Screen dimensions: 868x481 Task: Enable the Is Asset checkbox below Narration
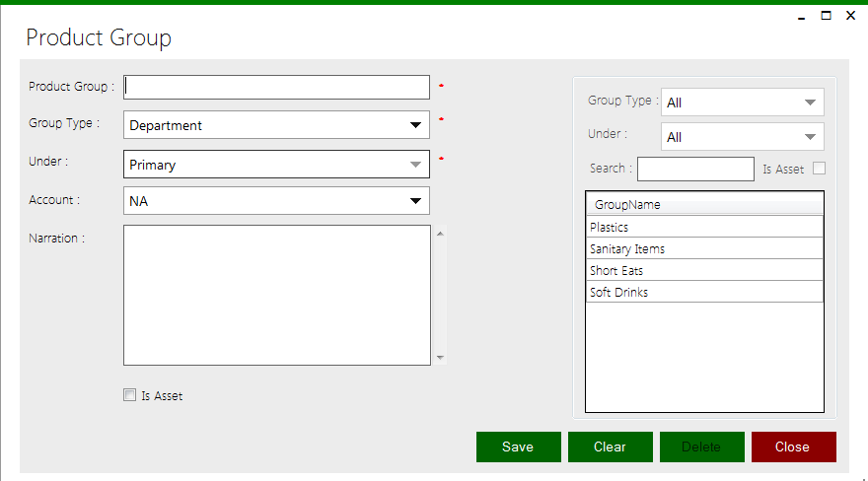pos(129,395)
